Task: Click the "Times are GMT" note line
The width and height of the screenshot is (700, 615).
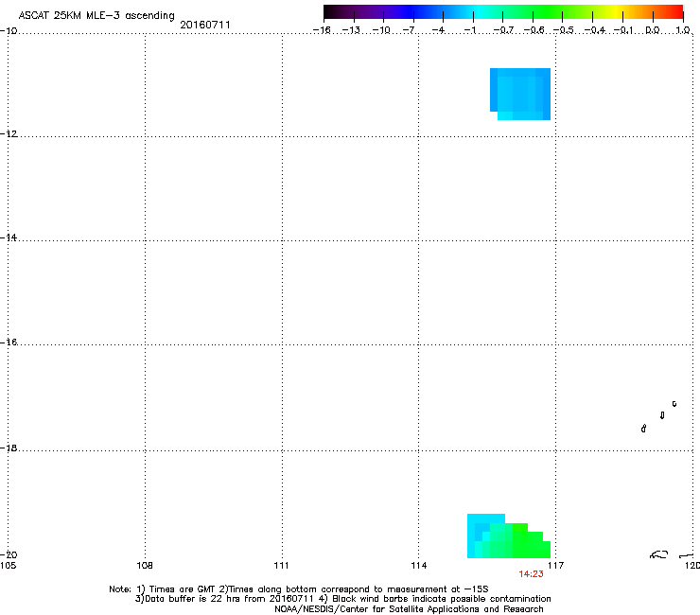Action: [x=299, y=589]
